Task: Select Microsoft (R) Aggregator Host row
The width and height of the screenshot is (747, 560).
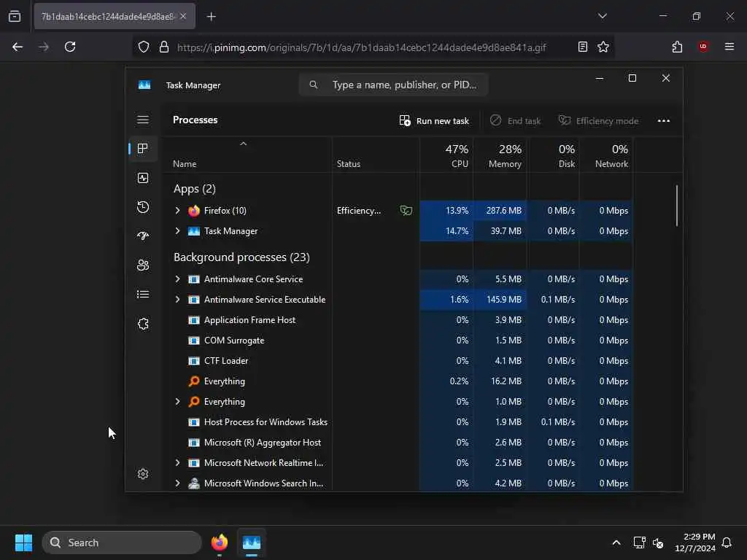Action: 398,443
